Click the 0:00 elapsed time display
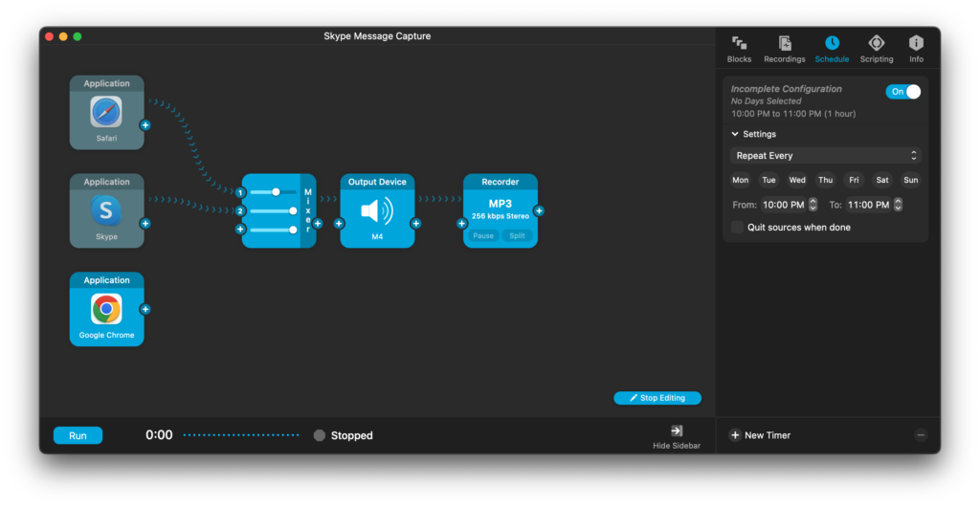 pyautogui.click(x=159, y=435)
